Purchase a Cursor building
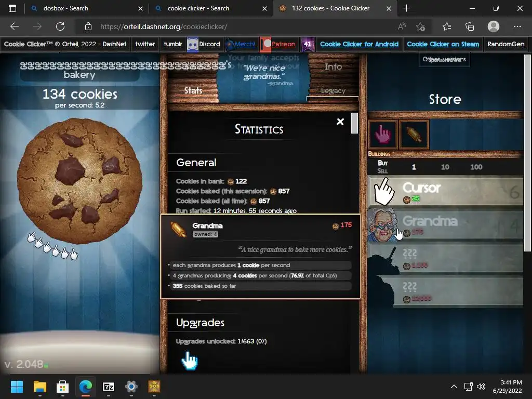Screen dimensions: 532x399 [445, 191]
